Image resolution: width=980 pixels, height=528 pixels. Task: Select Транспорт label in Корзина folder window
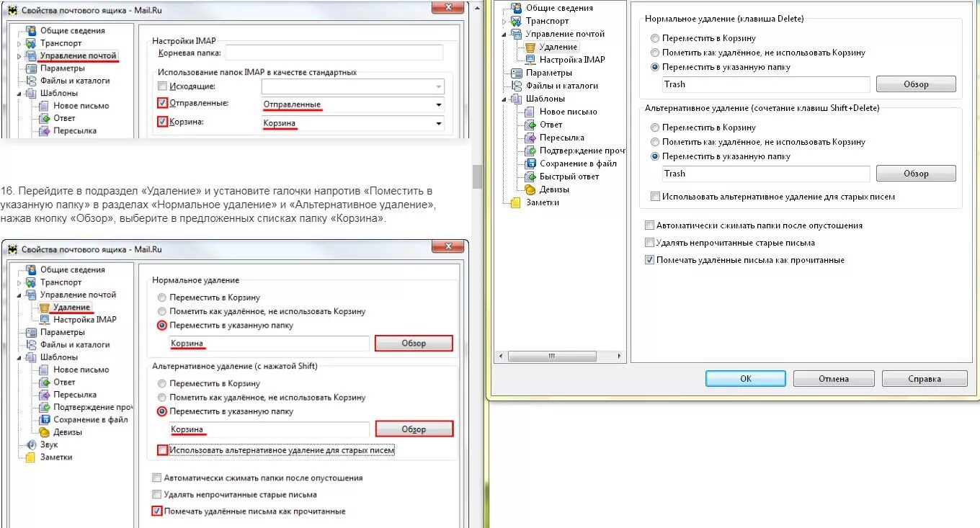click(x=61, y=282)
